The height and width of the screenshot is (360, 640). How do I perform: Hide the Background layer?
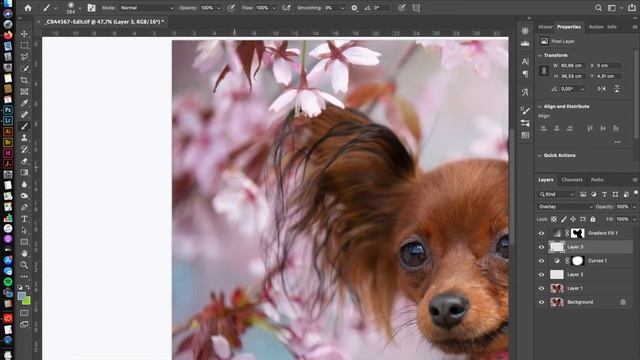pos(542,302)
